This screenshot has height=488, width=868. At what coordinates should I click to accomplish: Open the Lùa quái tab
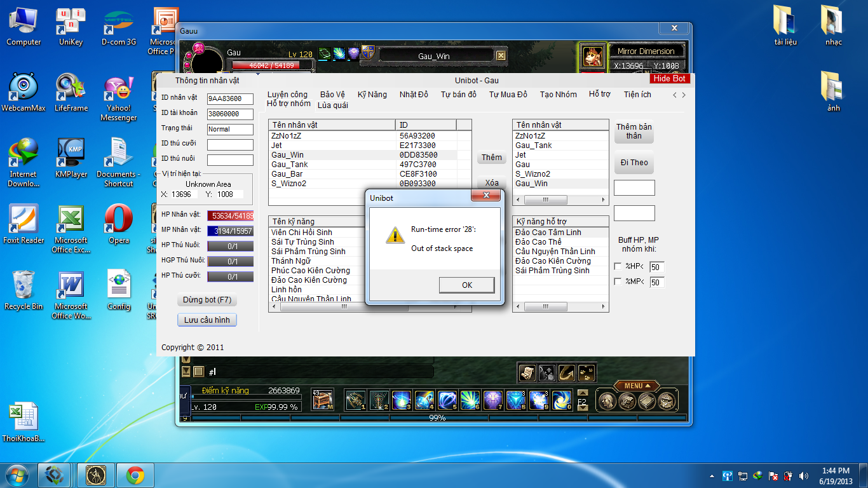click(x=333, y=105)
